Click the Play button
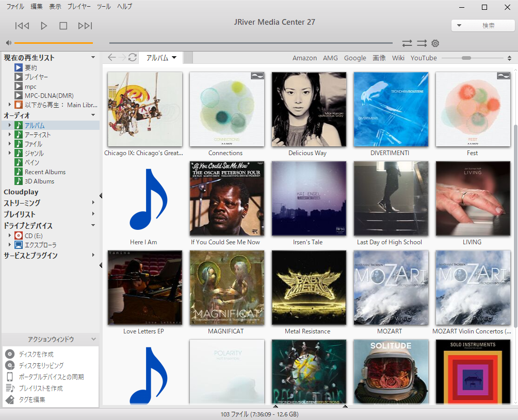The width and height of the screenshot is (518, 420). tap(44, 26)
